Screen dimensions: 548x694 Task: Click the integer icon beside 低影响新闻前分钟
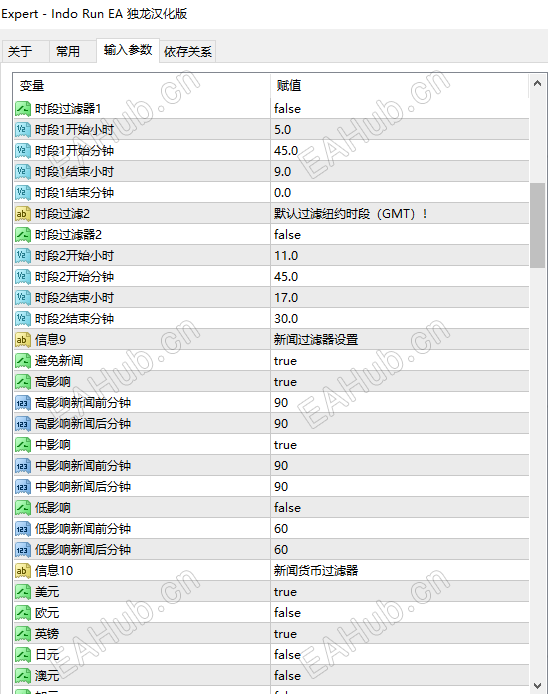[x=23, y=529]
